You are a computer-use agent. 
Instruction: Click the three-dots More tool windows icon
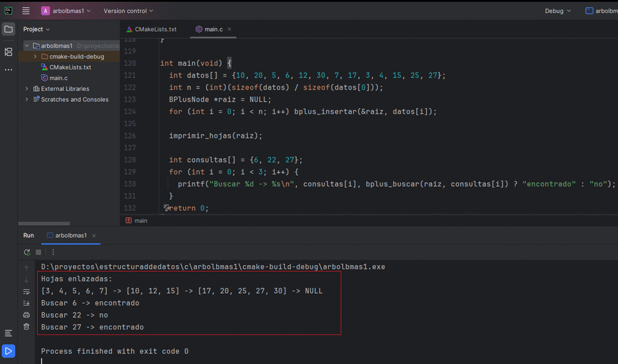coord(8,70)
